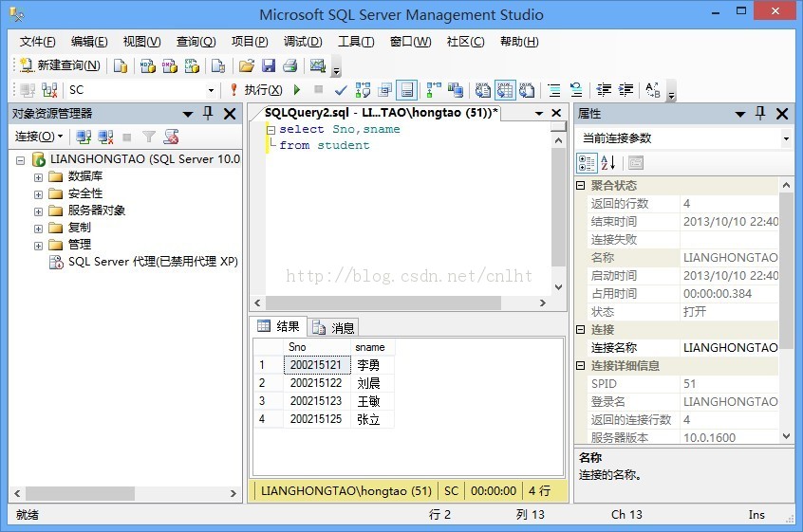Decrease indent toolbar icon
This screenshot has height=532, width=803.
(x=604, y=90)
